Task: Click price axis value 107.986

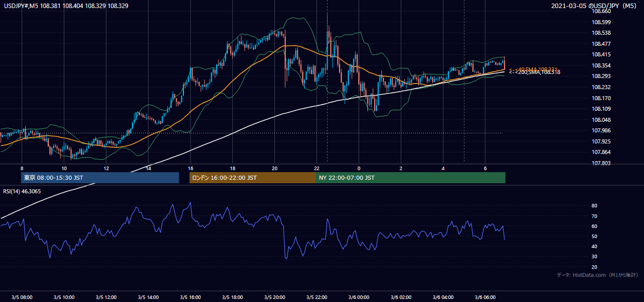Action: (601, 130)
